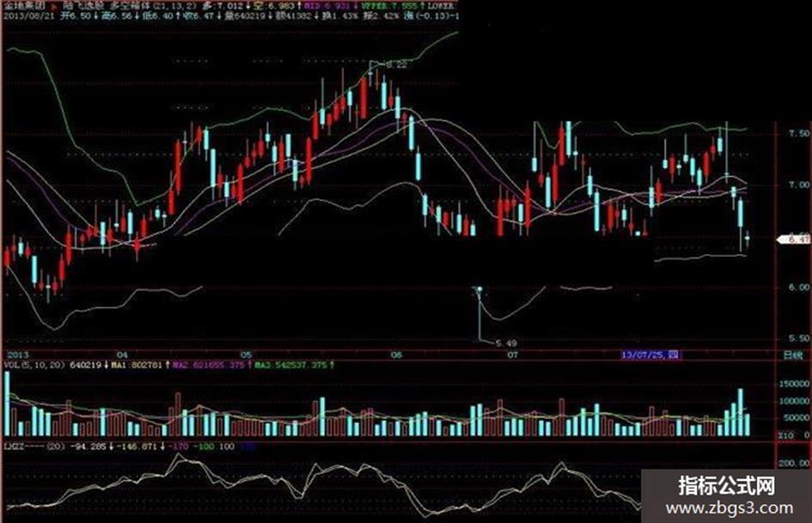Select month 04 on the time axis
812x523 pixels.
122,356
